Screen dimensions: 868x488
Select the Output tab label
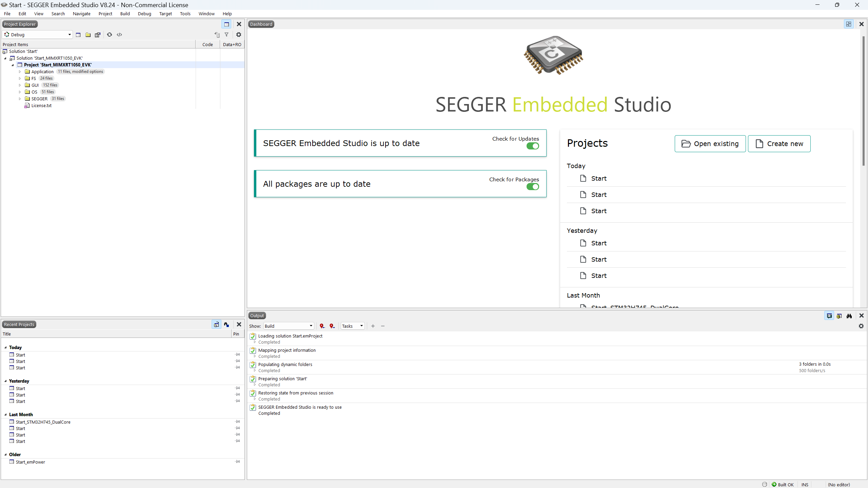point(257,316)
